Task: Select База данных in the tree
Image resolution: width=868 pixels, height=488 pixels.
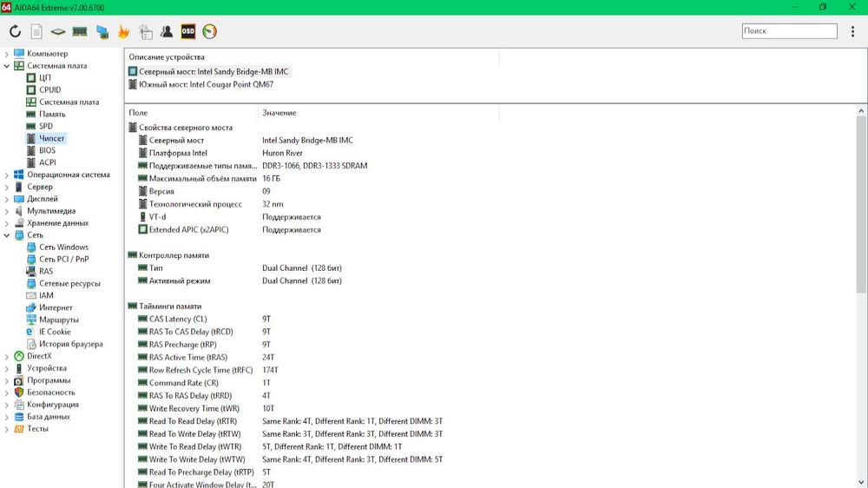Action: (48, 417)
